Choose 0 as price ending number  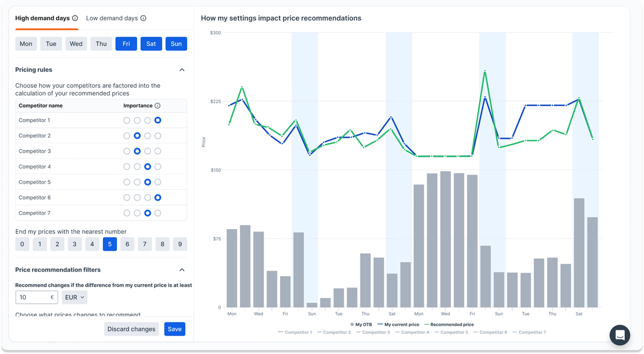pyautogui.click(x=22, y=244)
